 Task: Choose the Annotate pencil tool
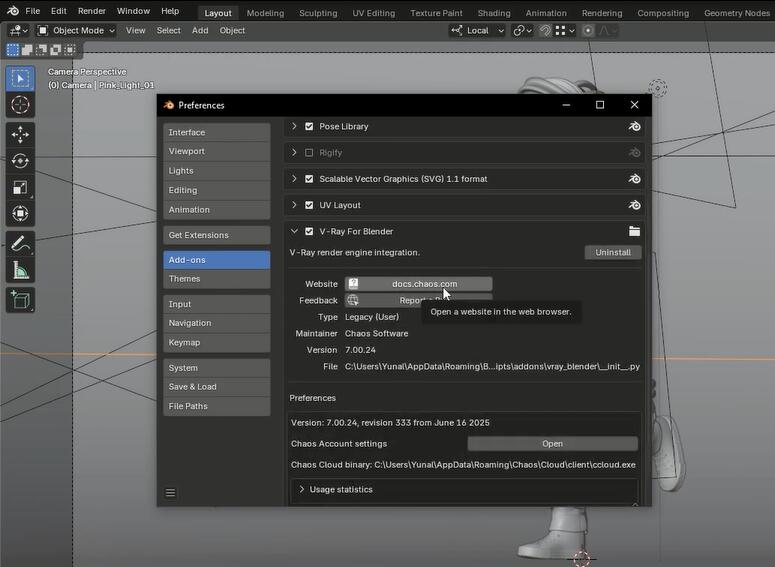pos(20,243)
